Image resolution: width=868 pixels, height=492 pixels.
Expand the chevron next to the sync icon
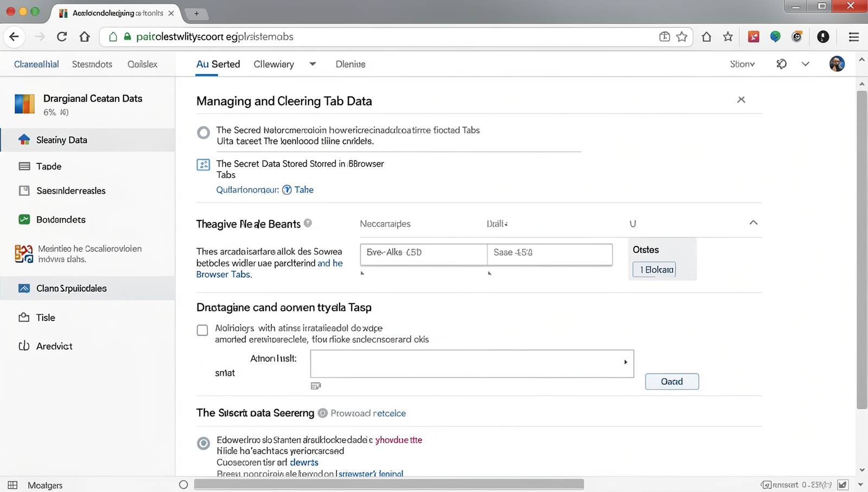coord(806,64)
